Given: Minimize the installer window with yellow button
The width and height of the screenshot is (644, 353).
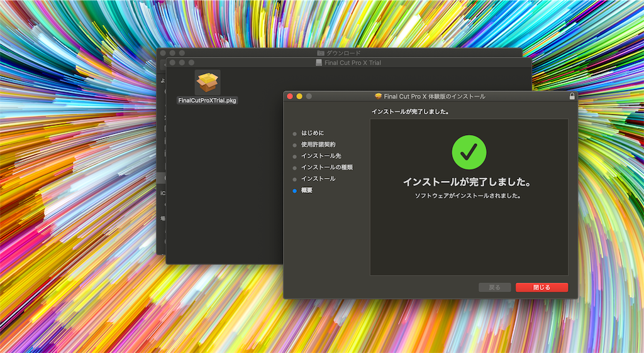Looking at the screenshot, I should [299, 96].
